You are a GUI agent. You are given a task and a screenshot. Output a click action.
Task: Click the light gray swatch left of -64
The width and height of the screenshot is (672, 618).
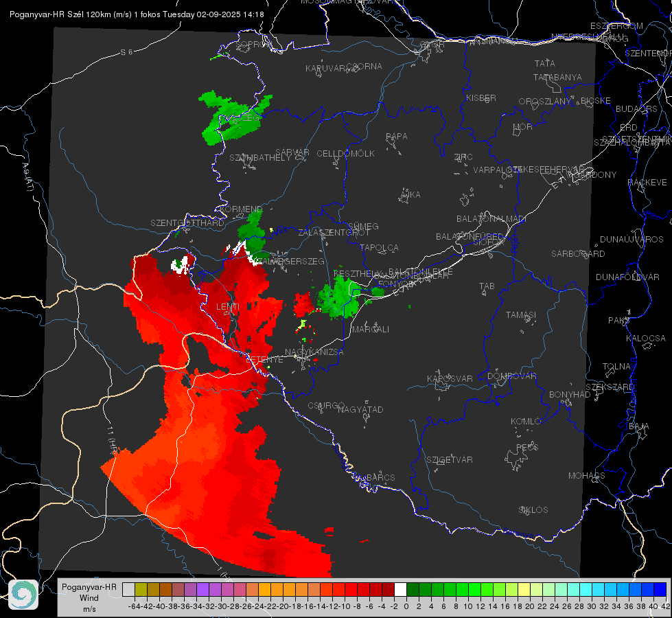[x=128, y=589]
